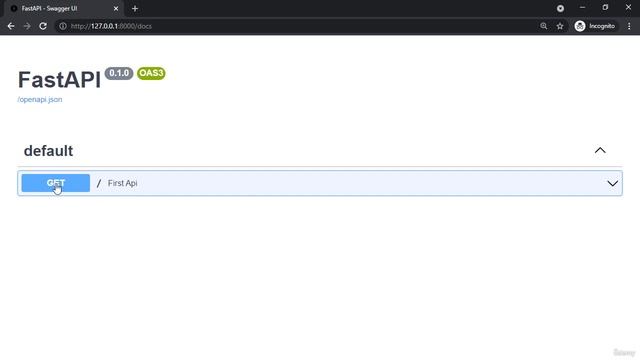The width and height of the screenshot is (640, 360).
Task: Open the /openapi.json link
Action: tap(40, 100)
